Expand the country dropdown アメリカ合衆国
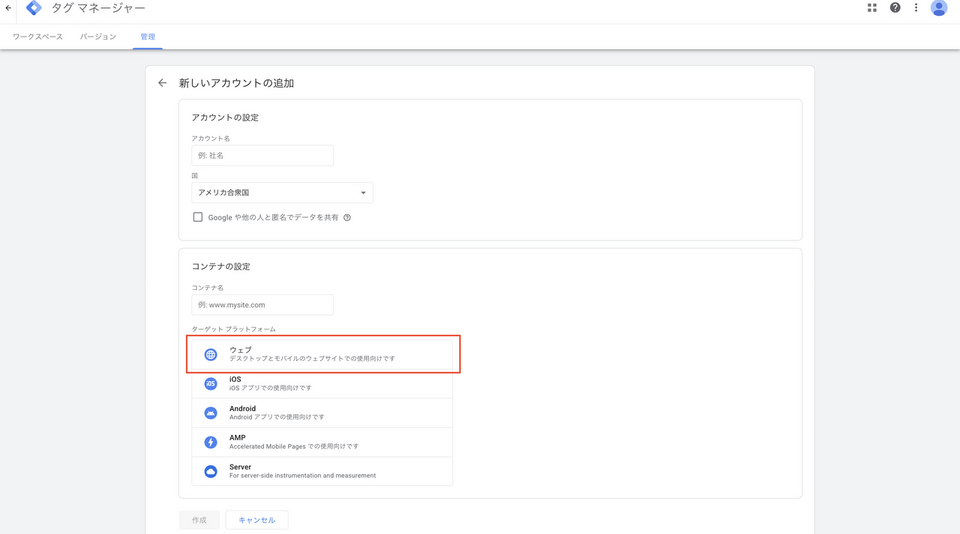The height and width of the screenshot is (534, 960). click(x=282, y=193)
